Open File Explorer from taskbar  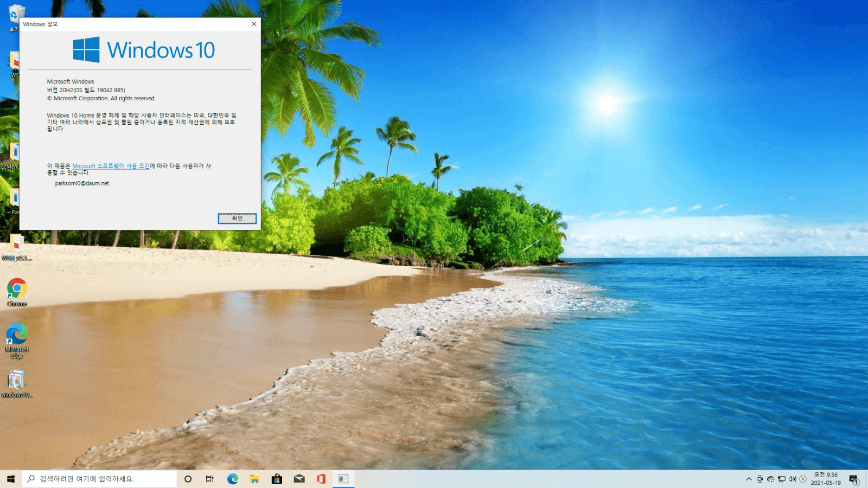click(254, 479)
